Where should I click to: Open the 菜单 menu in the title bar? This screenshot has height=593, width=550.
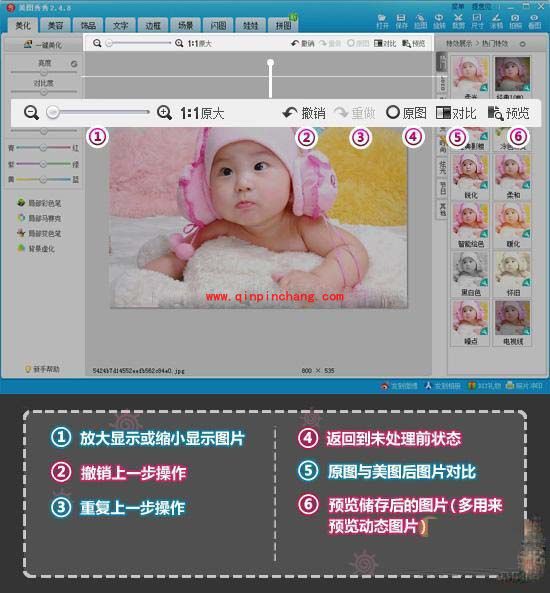click(x=458, y=6)
